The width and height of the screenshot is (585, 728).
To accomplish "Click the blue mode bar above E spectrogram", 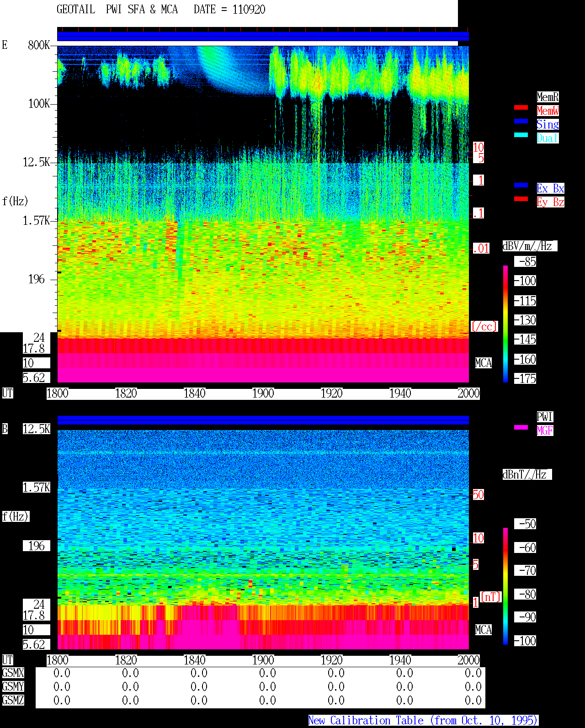I will pyautogui.click(x=263, y=37).
